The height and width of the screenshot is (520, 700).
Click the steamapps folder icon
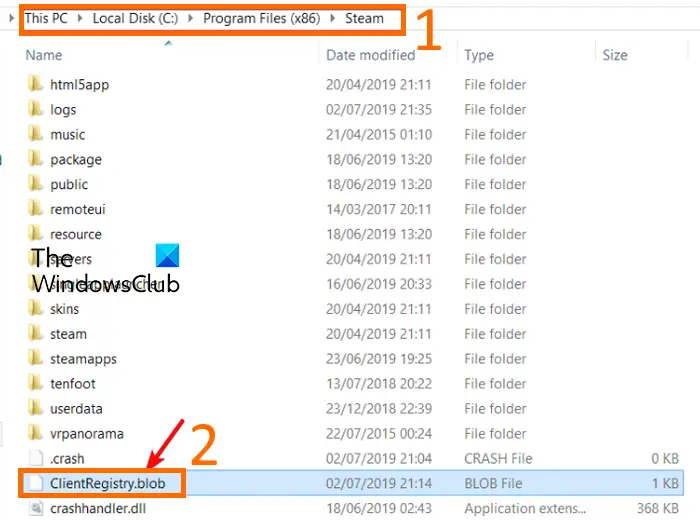click(x=36, y=358)
